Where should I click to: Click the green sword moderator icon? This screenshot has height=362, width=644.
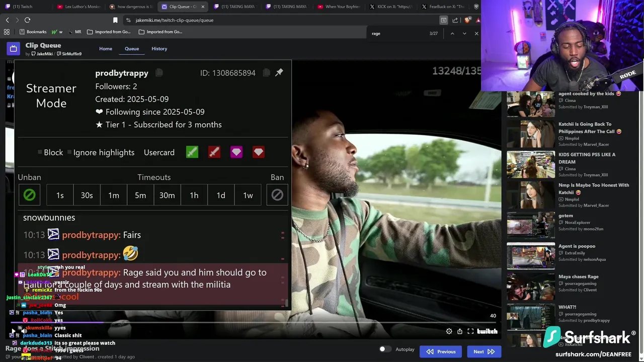point(192,152)
